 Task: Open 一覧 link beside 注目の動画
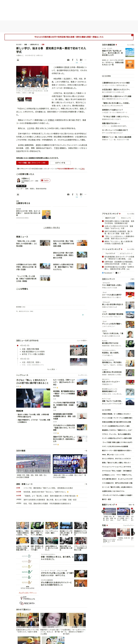(86, 451)
